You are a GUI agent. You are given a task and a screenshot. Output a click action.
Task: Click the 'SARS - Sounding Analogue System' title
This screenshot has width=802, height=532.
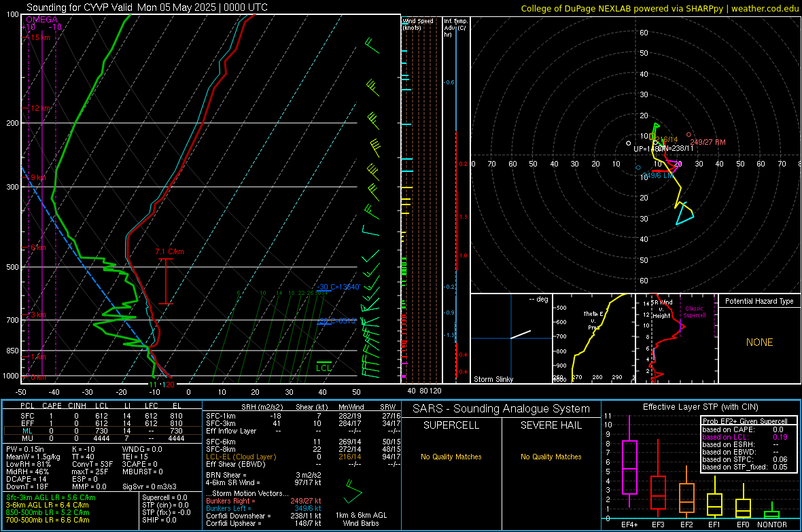coord(502,409)
